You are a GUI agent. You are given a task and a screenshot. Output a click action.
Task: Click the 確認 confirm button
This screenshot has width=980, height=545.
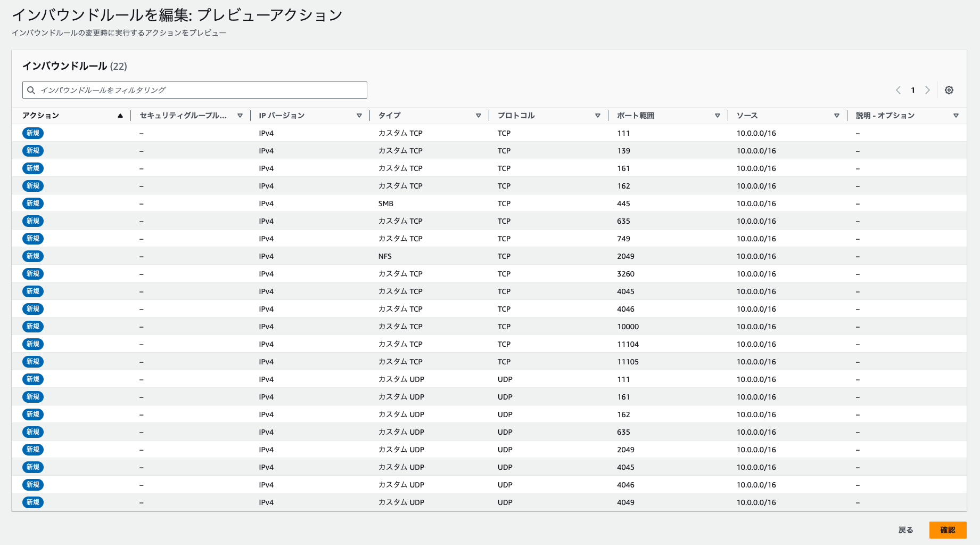point(948,530)
